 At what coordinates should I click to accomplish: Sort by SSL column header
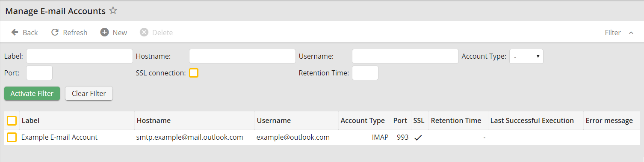pos(419,121)
